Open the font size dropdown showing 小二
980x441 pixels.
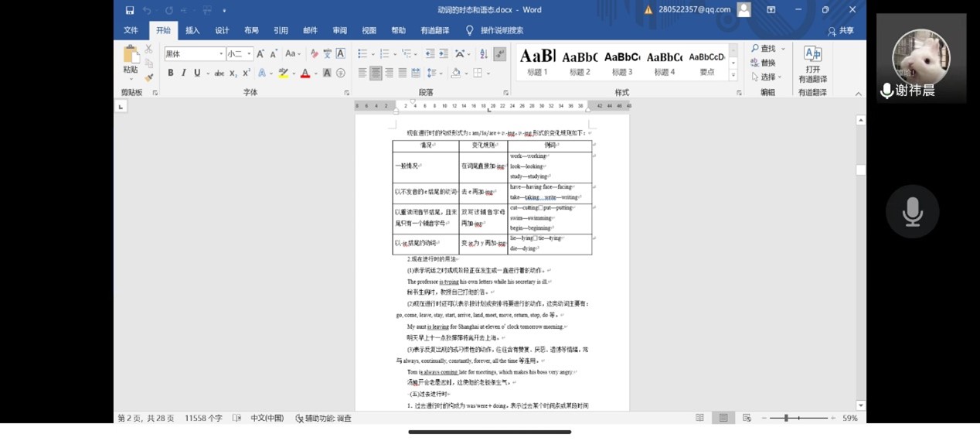[249, 53]
